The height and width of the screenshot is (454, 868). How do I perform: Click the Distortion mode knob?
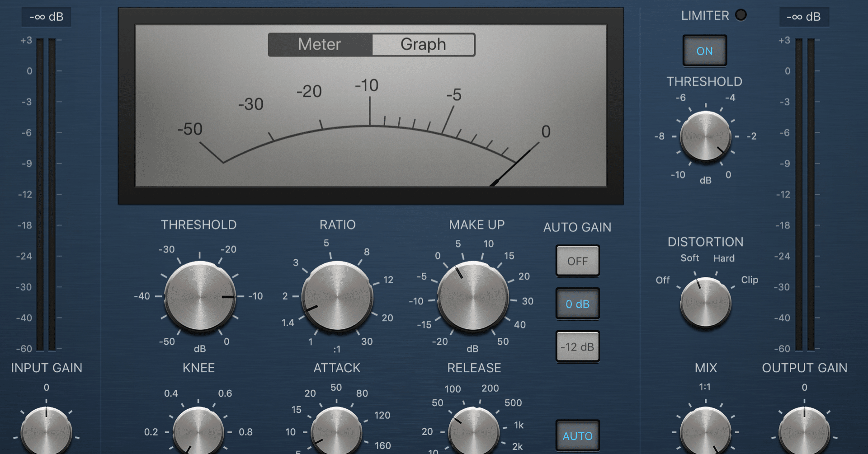[705, 302]
